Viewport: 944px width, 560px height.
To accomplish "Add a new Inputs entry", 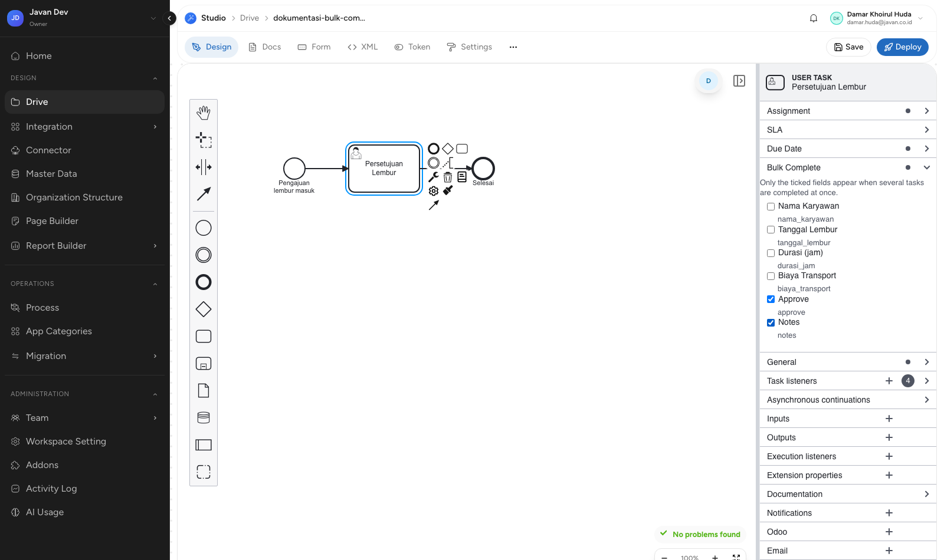I will 889,419.
